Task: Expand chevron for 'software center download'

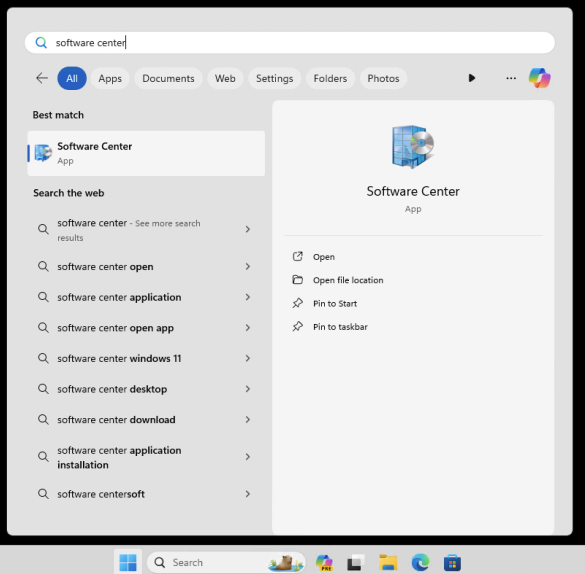Action: (x=248, y=419)
